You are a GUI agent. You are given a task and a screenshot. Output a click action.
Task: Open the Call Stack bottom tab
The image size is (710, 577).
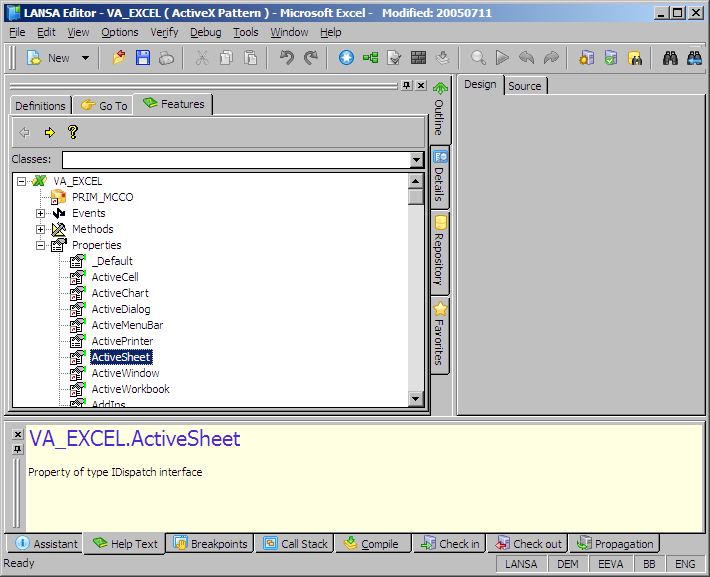click(x=295, y=543)
